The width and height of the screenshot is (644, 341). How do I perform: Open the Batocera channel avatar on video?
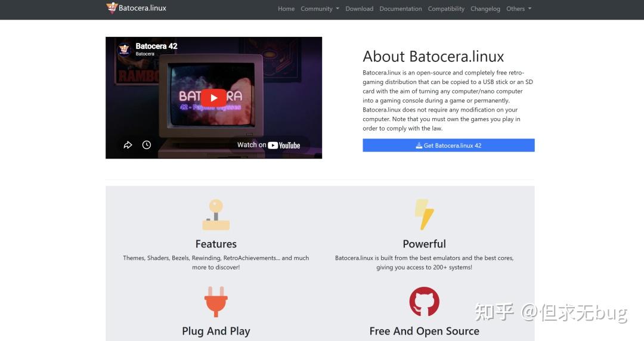tap(124, 49)
